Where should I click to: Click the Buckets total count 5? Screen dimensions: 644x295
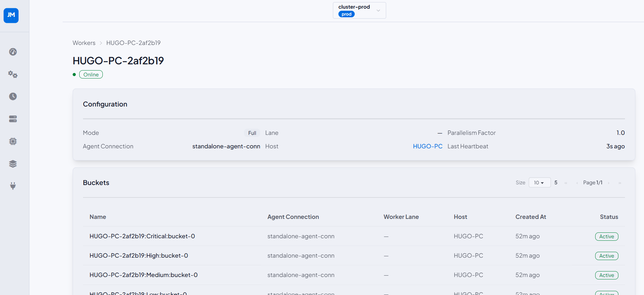coord(556,183)
